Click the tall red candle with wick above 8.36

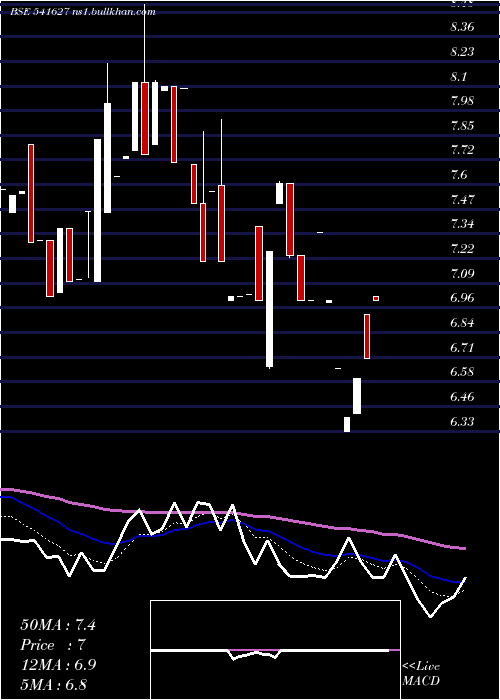pos(145,118)
